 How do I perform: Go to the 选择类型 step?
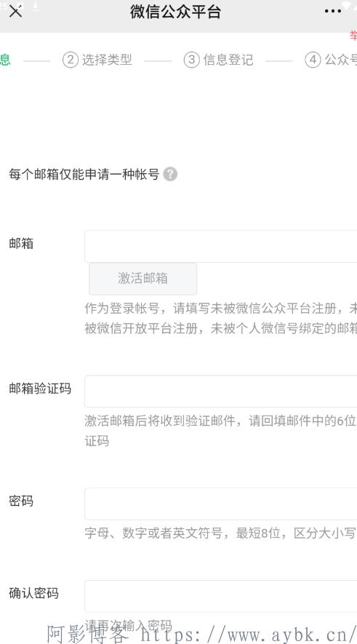107,60
